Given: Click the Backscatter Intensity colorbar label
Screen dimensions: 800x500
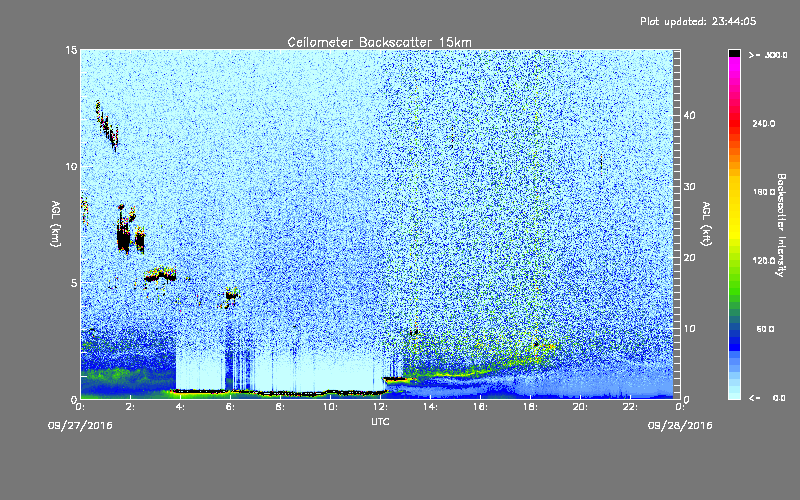Looking at the screenshot, I should point(781,225).
